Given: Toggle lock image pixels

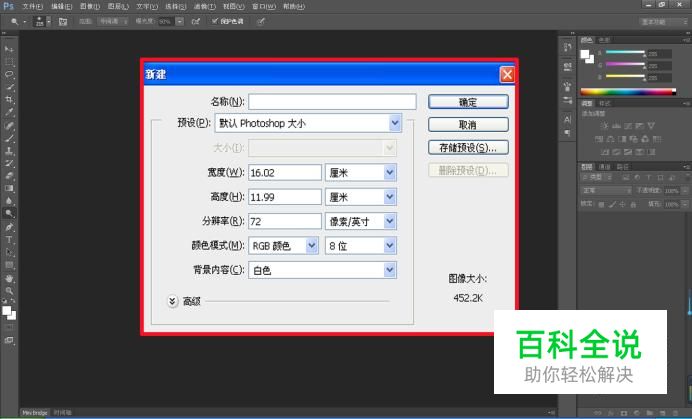Looking at the screenshot, I should (x=612, y=204).
